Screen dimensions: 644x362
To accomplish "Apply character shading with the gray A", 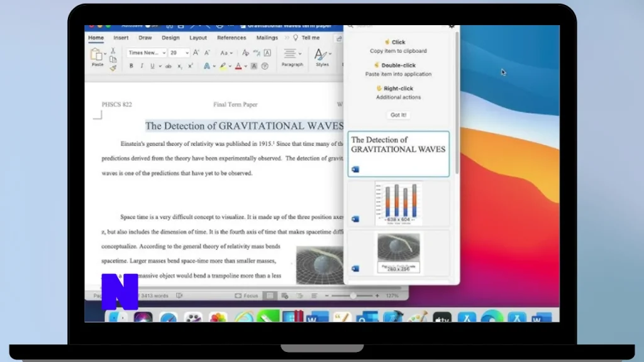I will [254, 66].
